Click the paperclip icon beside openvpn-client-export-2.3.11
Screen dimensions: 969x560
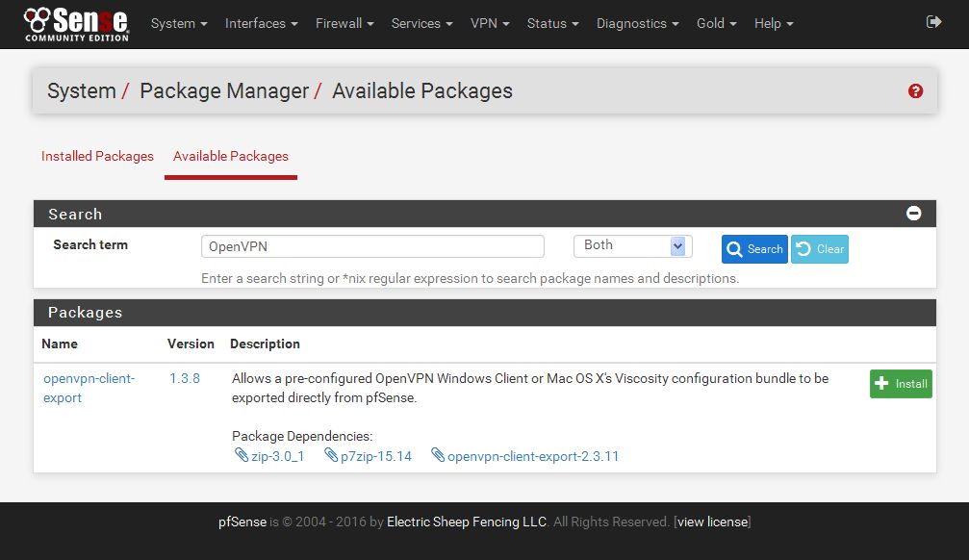[438, 455]
